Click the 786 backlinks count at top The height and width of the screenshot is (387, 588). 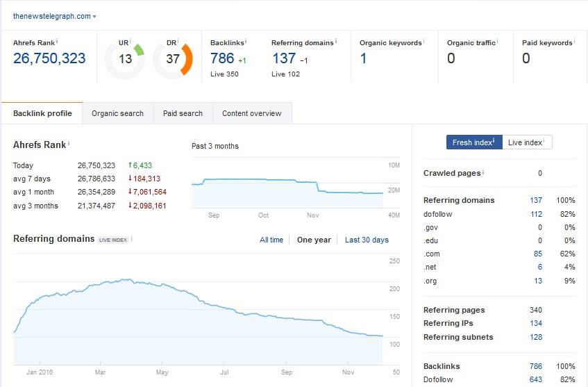tap(221, 58)
